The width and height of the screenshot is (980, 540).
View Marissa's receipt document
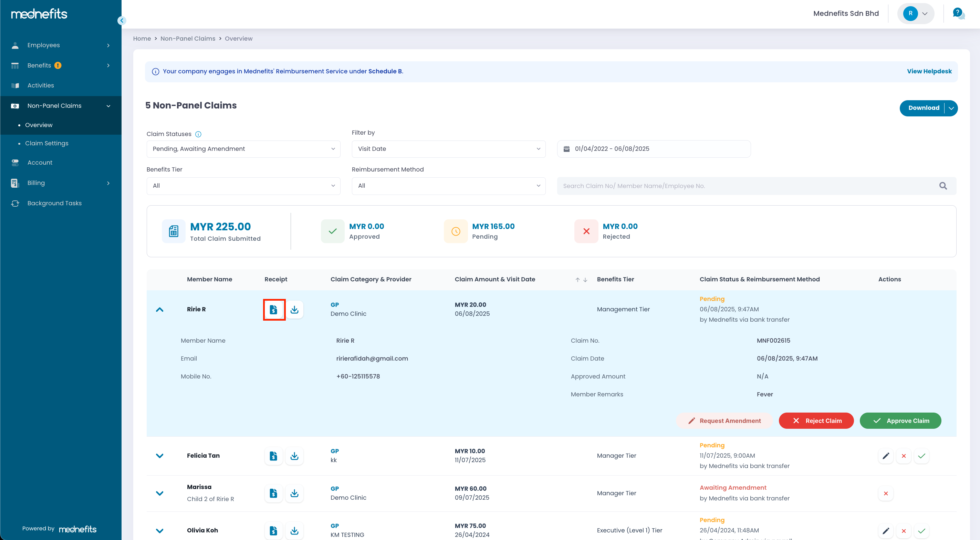pyautogui.click(x=273, y=493)
